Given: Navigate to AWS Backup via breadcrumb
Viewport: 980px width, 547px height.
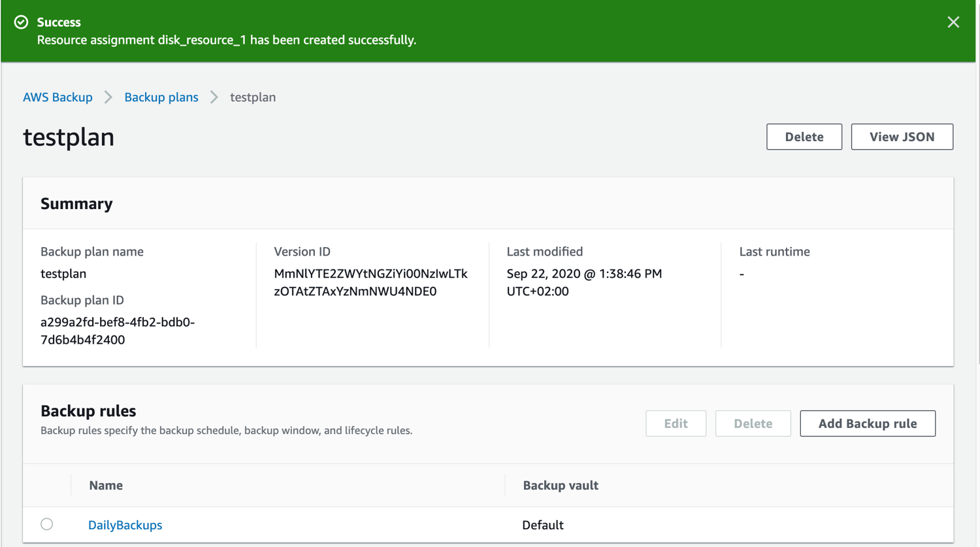Looking at the screenshot, I should pos(57,97).
